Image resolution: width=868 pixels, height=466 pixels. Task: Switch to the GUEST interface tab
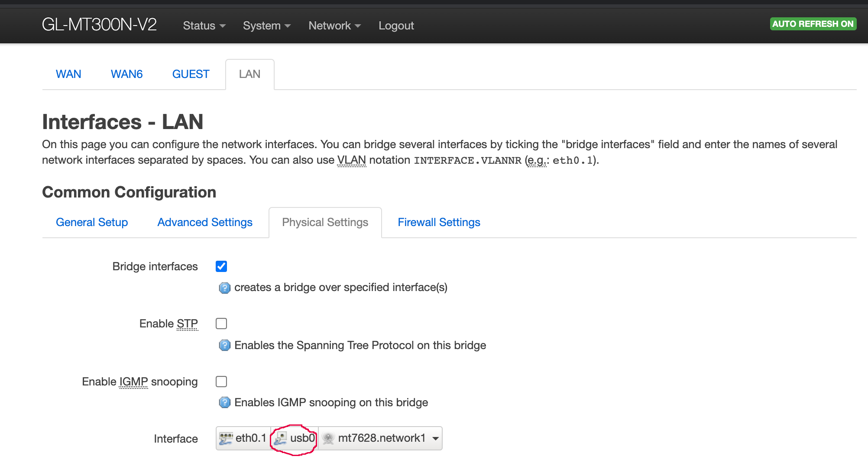(191, 74)
